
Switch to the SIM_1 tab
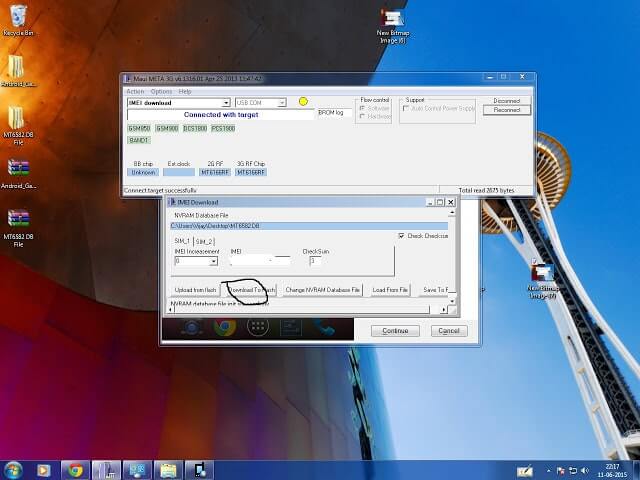(x=182, y=241)
